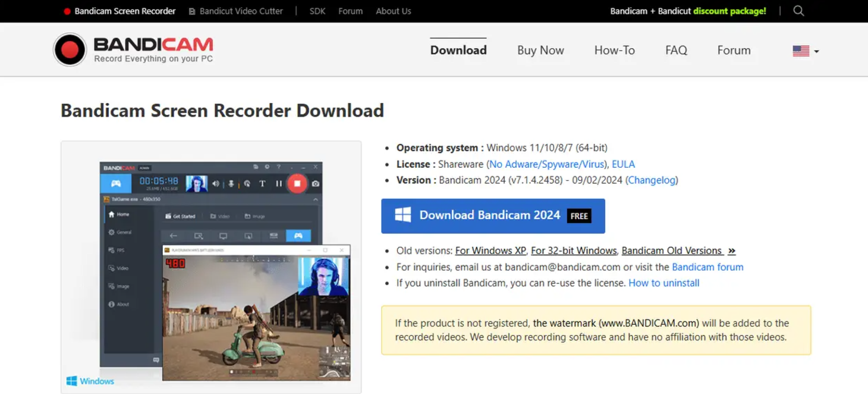
Task: Click FPS sidebar item in screenshot
Action: coord(117,251)
